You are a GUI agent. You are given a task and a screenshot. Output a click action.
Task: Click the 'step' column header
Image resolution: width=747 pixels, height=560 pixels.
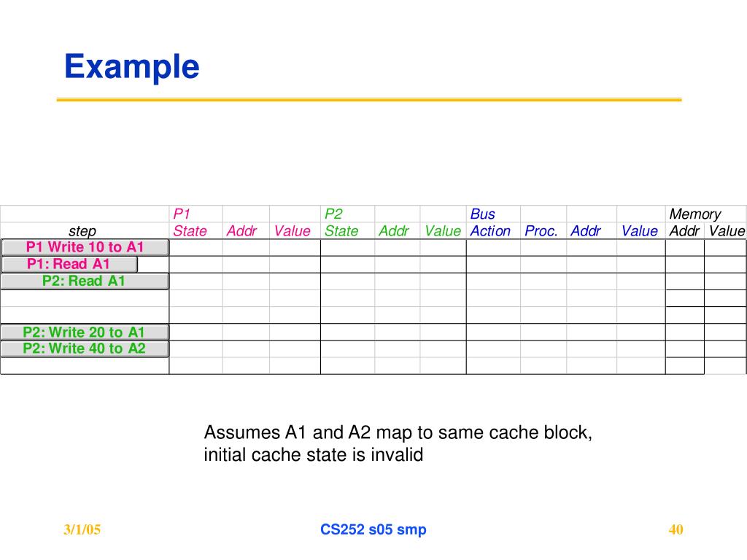click(82, 231)
